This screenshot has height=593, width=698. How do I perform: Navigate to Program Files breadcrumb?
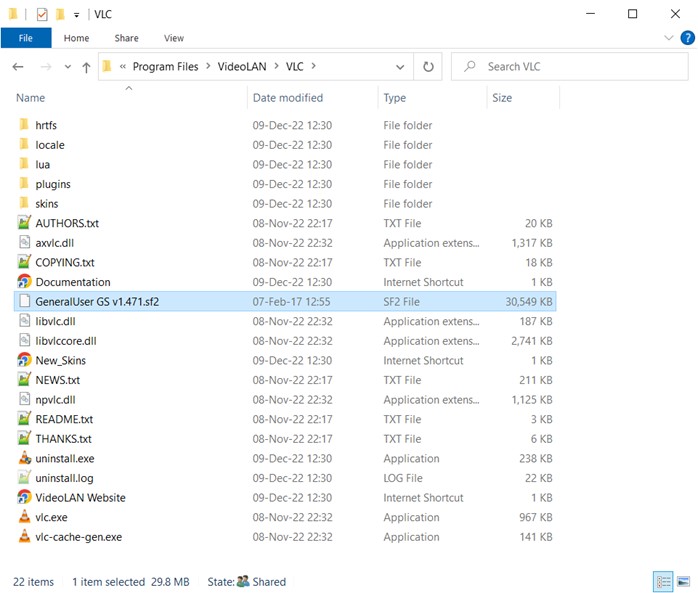165,66
